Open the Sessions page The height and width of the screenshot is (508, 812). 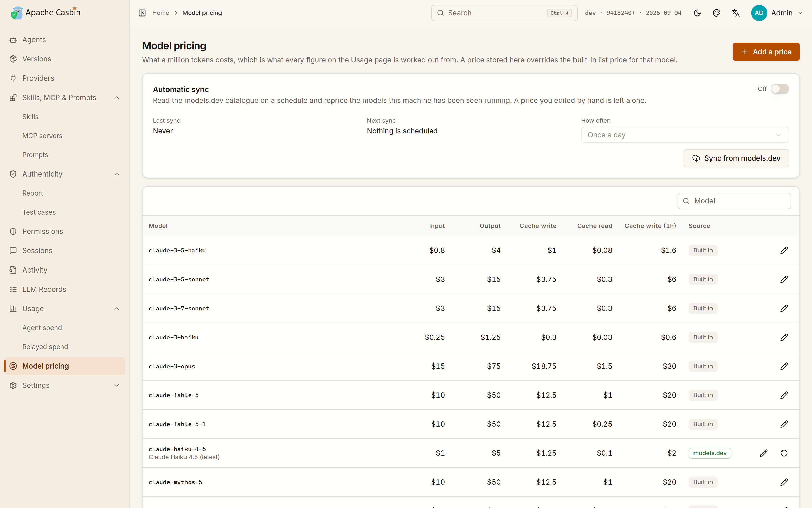65,251
